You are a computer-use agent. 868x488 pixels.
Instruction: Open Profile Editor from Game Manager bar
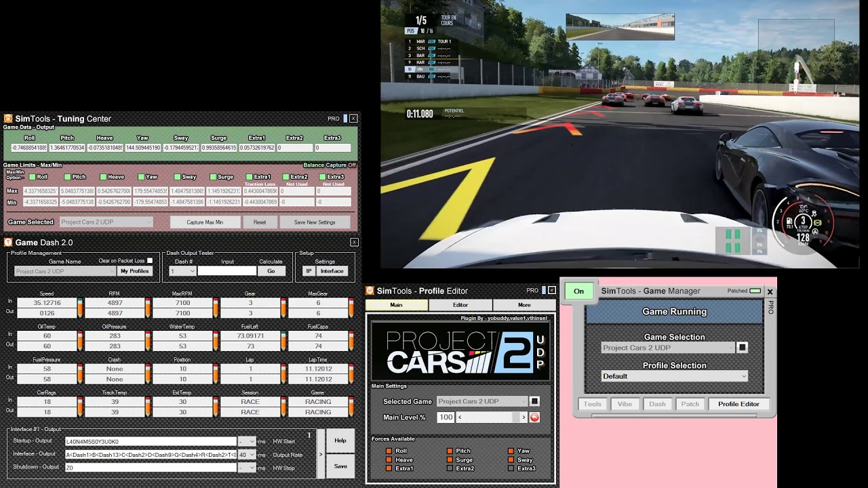(738, 404)
